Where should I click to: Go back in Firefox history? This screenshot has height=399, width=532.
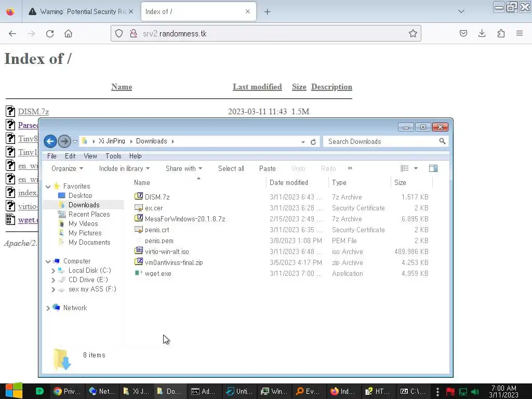click(12, 34)
